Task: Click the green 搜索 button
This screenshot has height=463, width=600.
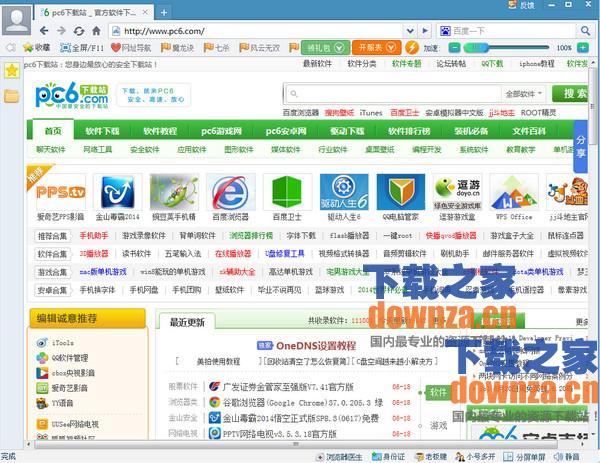Action: (570, 93)
